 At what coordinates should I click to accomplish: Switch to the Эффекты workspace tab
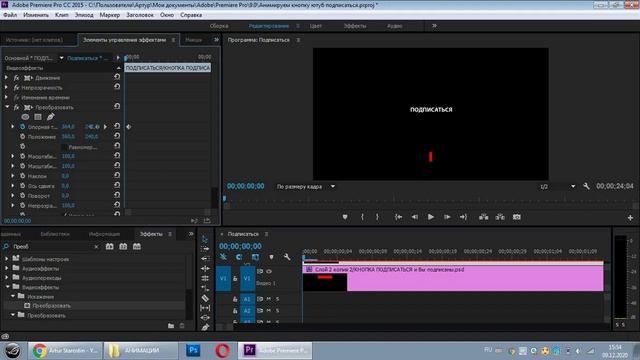[355, 26]
